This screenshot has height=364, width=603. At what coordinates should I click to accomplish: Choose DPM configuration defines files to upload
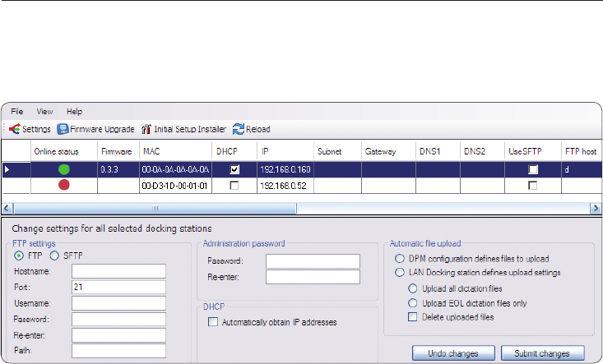pos(399,259)
